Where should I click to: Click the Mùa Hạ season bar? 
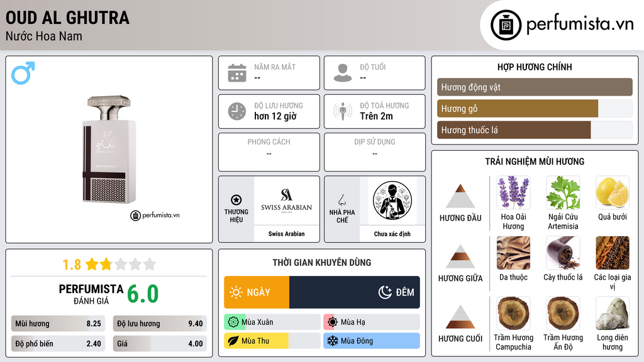(372, 322)
